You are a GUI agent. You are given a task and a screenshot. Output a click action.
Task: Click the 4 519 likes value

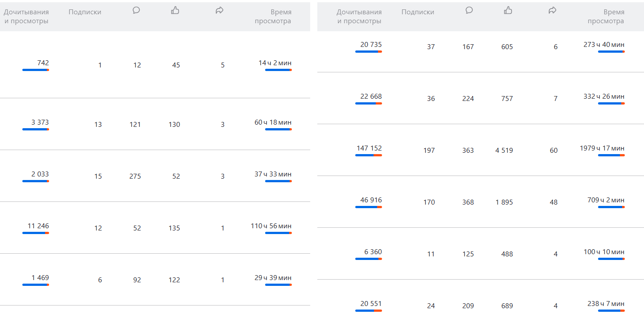(x=504, y=151)
